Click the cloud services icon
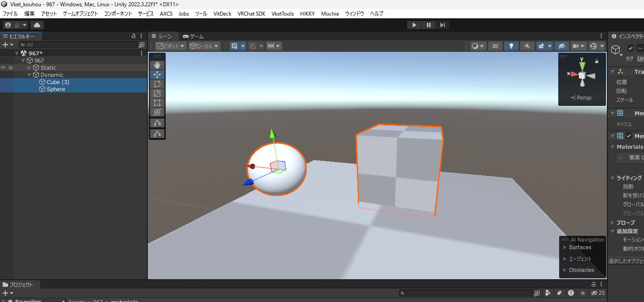644x302 pixels. pos(37,25)
